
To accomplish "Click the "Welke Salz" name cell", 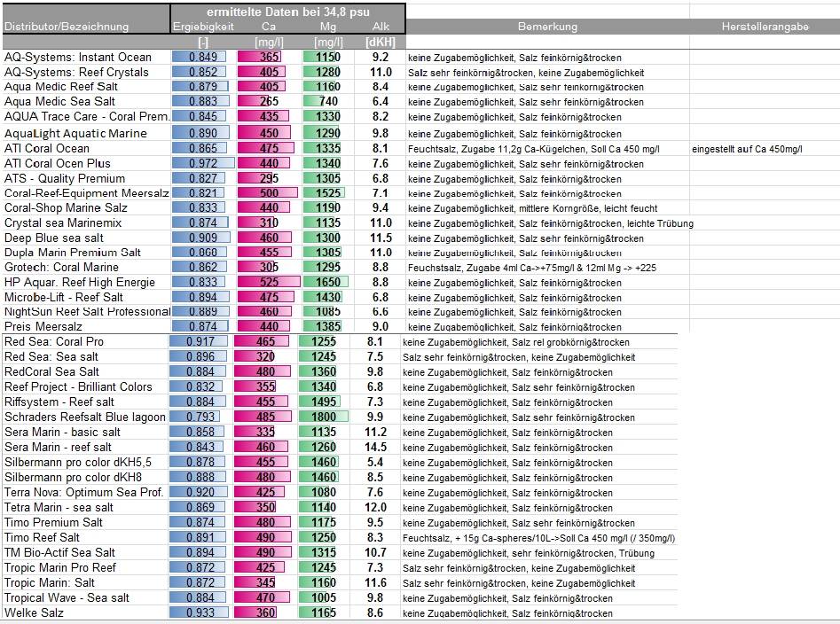I will [34, 612].
